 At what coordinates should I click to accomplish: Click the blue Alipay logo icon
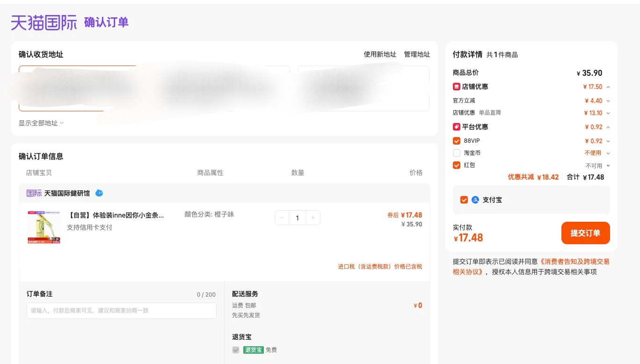(x=475, y=200)
